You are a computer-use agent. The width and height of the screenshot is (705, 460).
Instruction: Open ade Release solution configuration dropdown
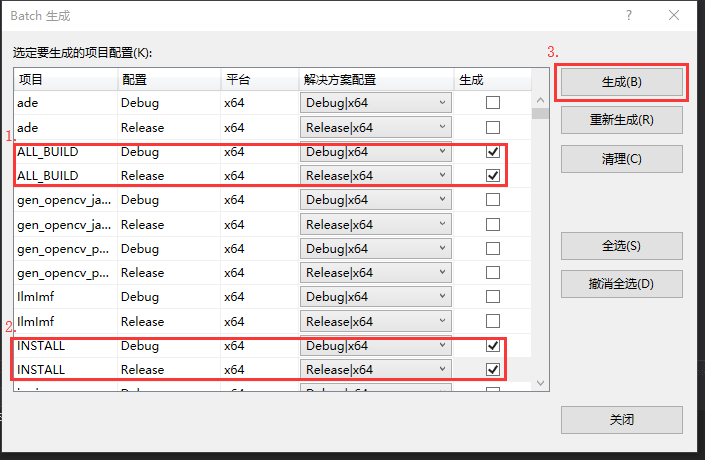click(375, 127)
